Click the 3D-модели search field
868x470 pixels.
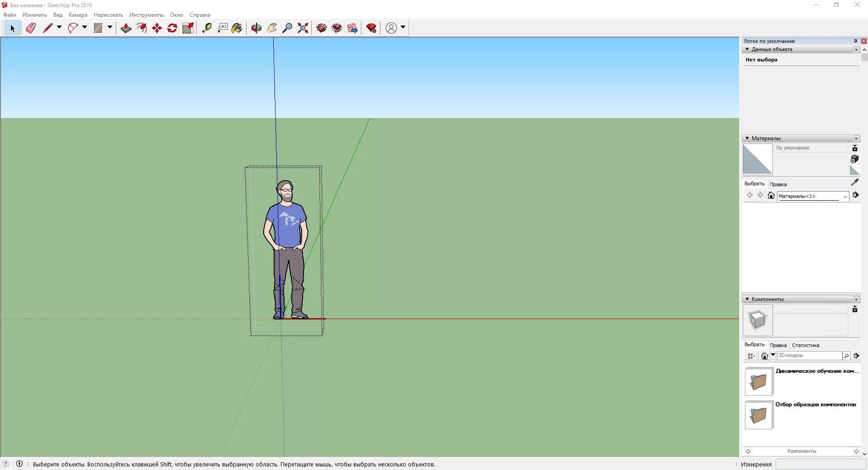click(809, 356)
